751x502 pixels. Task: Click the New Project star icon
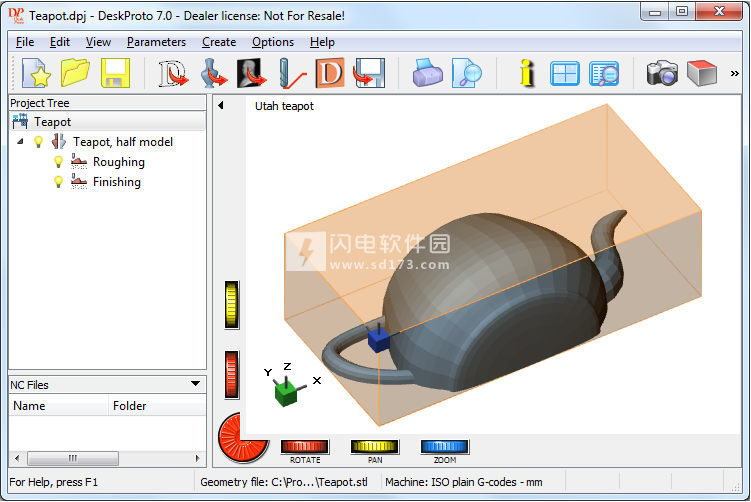click(36, 73)
